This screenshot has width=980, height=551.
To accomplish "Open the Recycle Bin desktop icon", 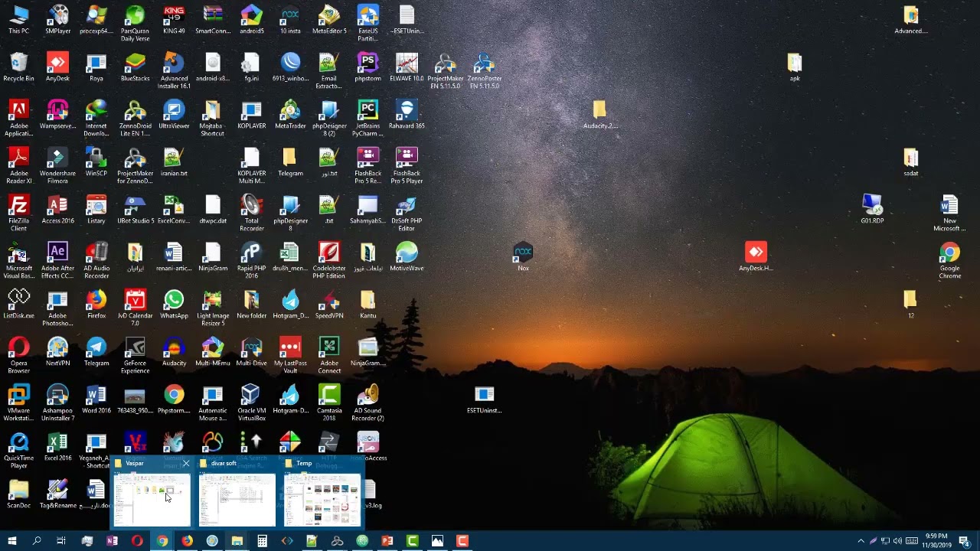I will pyautogui.click(x=18, y=67).
